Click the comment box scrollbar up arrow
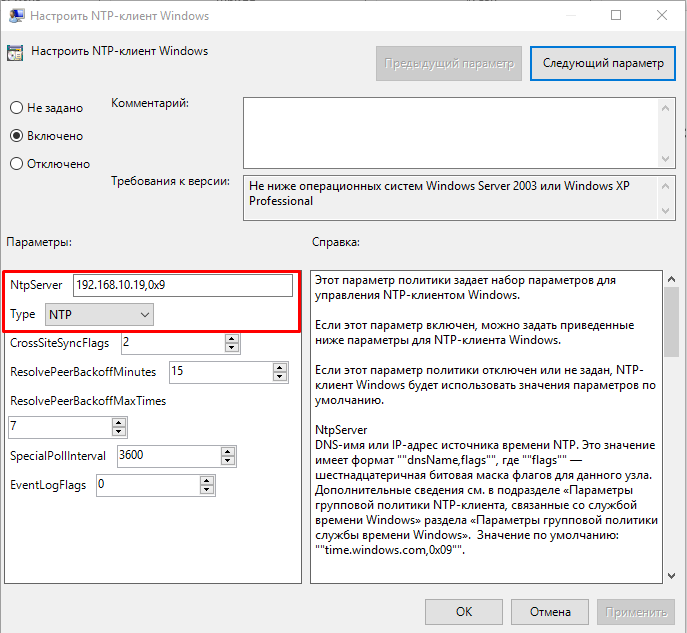Image resolution: width=687 pixels, height=633 pixels. (666, 105)
